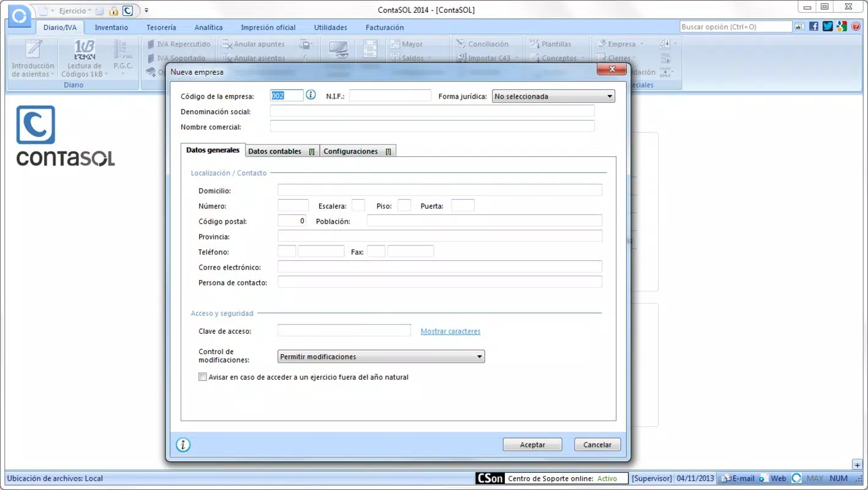Screen dimensions: 868x490
Task: Switch to the Facturación ribbon tab
Action: (x=385, y=28)
